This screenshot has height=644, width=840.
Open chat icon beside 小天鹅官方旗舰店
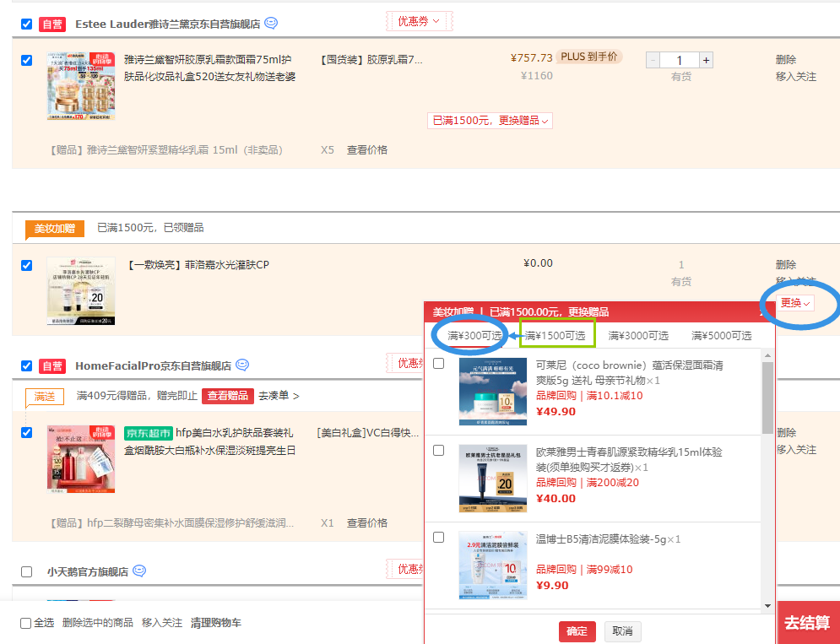[139, 571]
